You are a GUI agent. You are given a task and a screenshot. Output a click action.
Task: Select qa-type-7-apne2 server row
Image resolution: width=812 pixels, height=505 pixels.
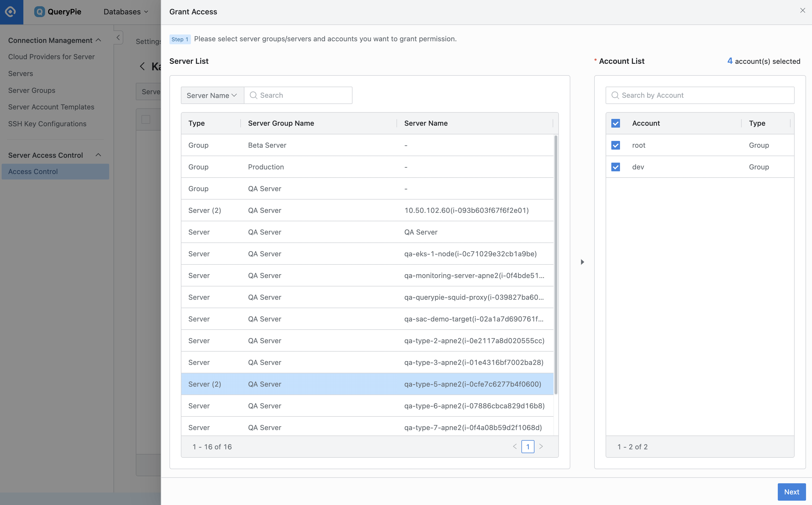[x=367, y=427]
